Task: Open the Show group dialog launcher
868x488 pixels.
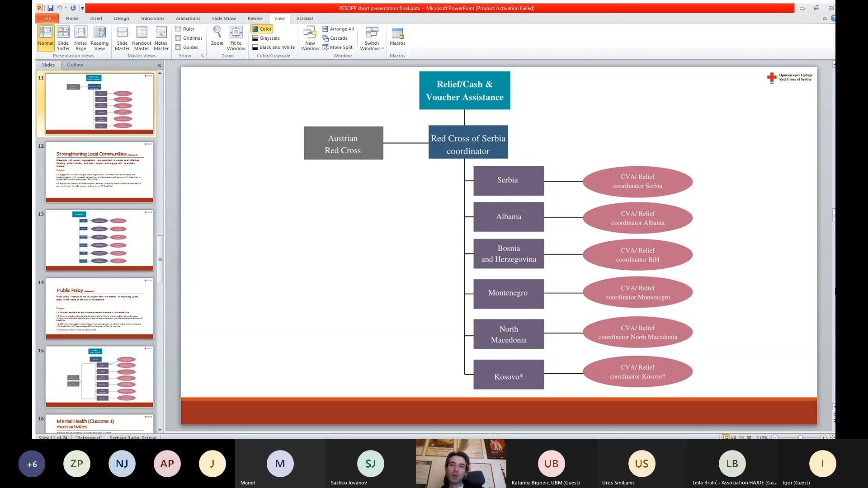Action: point(203,56)
